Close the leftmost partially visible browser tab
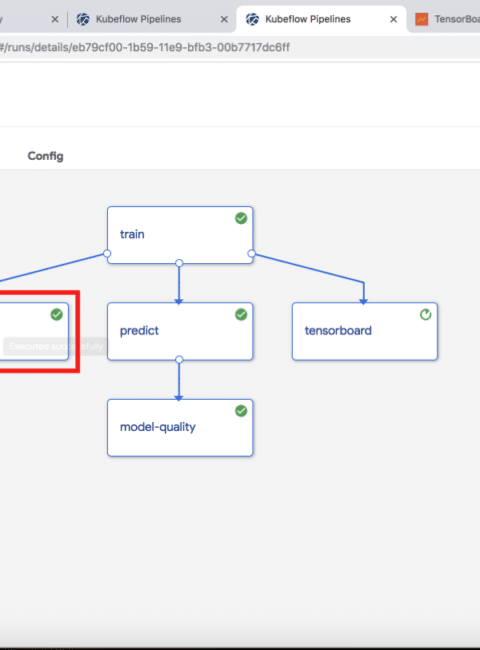The width and height of the screenshot is (480, 650). click(x=55, y=19)
